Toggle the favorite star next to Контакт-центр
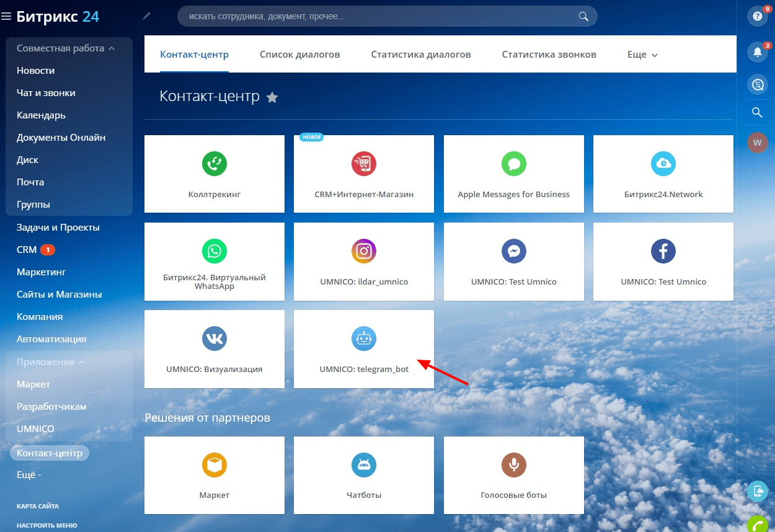The image size is (775, 532). 272,97
